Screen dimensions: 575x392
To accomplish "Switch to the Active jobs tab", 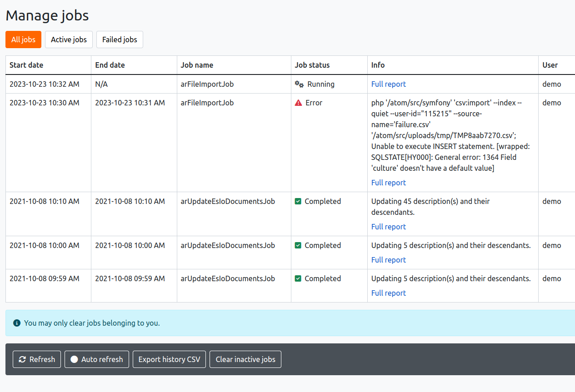I will pos(69,40).
